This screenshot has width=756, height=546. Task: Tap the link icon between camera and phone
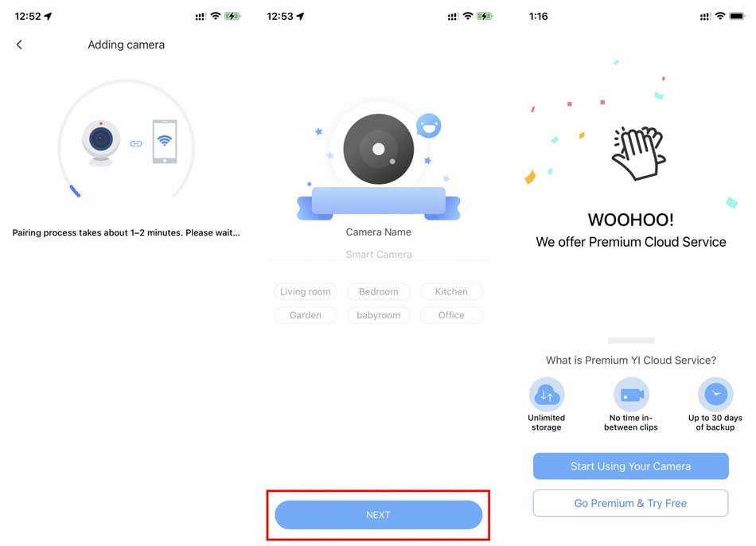pos(136,144)
